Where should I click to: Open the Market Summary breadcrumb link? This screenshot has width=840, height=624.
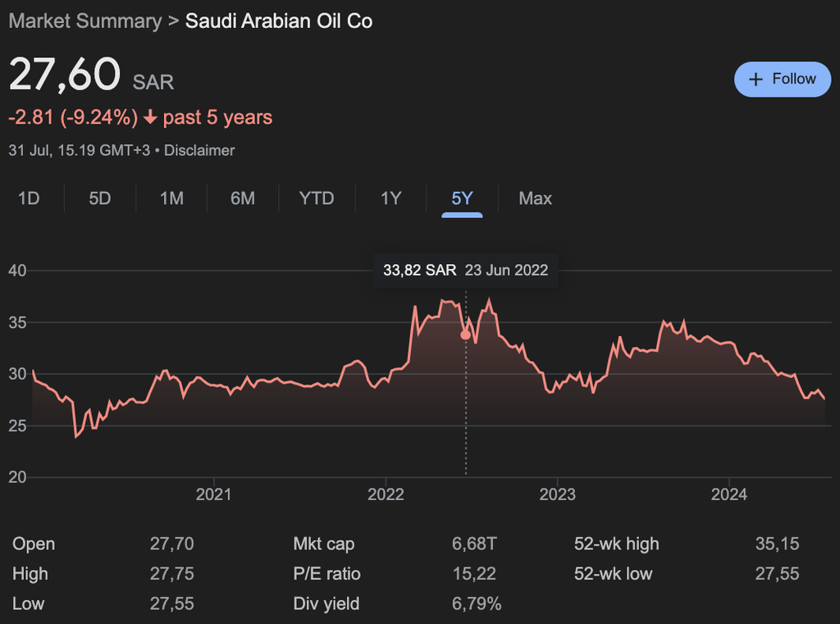click(x=85, y=20)
